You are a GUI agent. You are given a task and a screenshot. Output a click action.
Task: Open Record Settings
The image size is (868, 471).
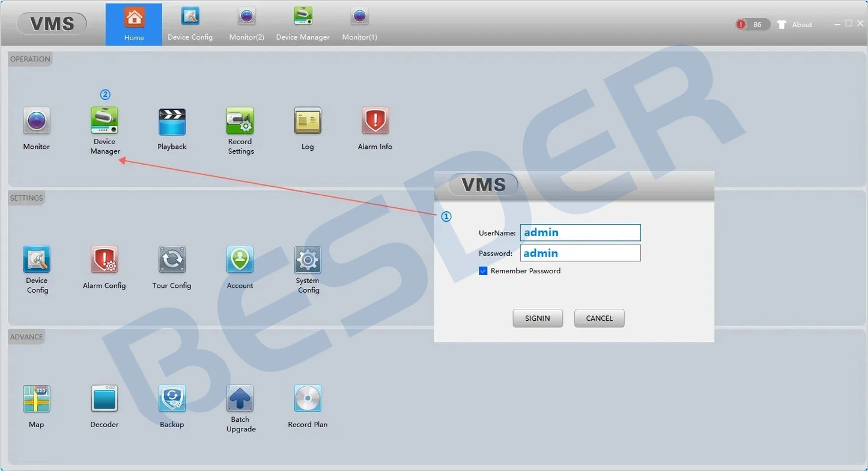pyautogui.click(x=240, y=121)
